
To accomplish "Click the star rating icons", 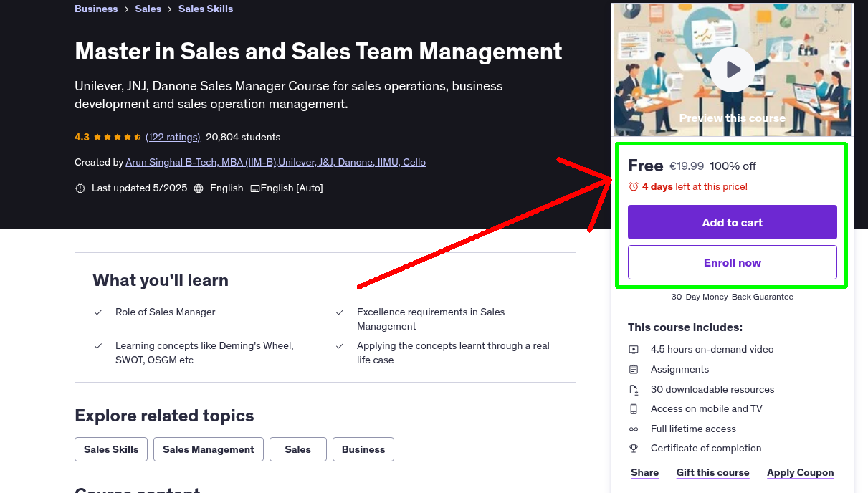I will point(118,137).
